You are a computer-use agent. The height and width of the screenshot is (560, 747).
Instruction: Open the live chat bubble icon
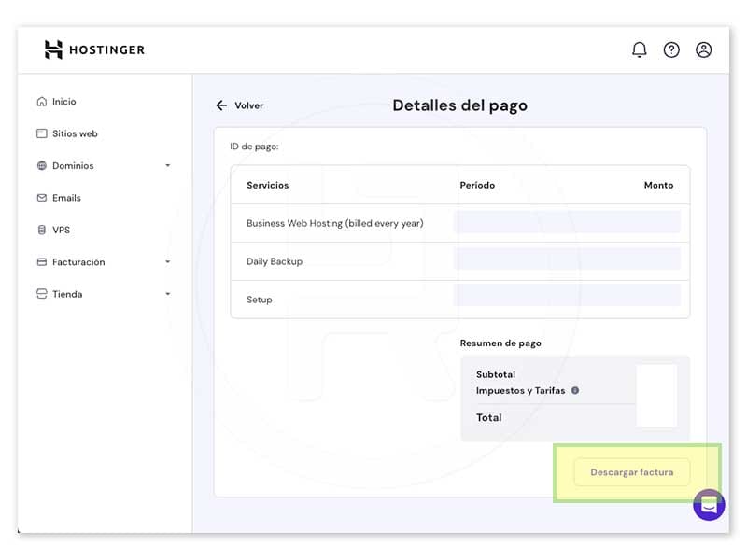click(x=709, y=505)
